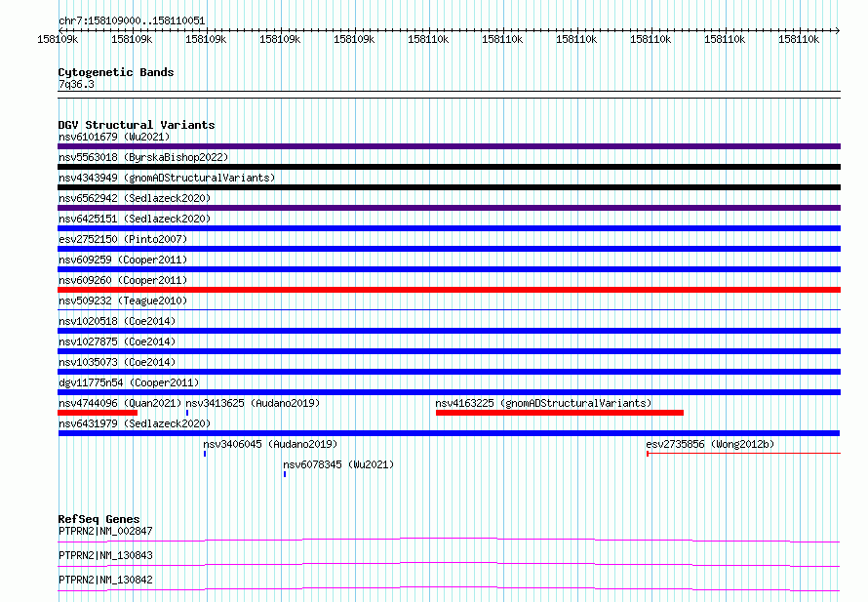Select esv2752150 (Pinto2007) label

pos(123,239)
